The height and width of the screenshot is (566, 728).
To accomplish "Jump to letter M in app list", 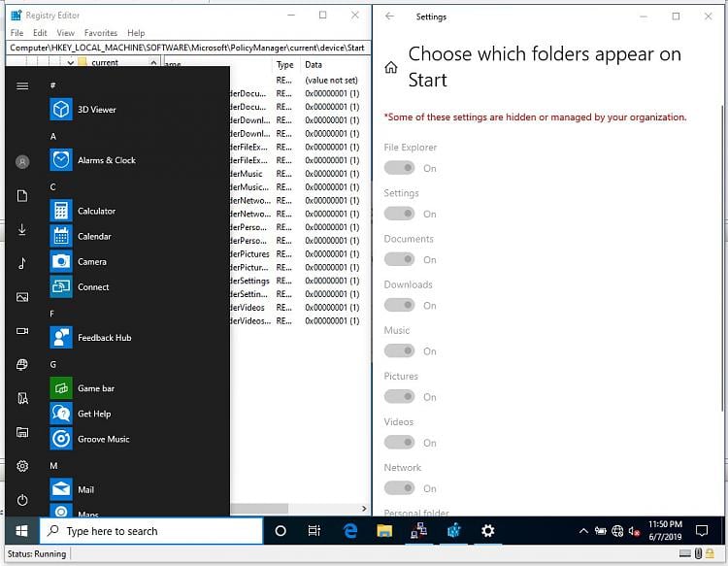I will 53,466.
